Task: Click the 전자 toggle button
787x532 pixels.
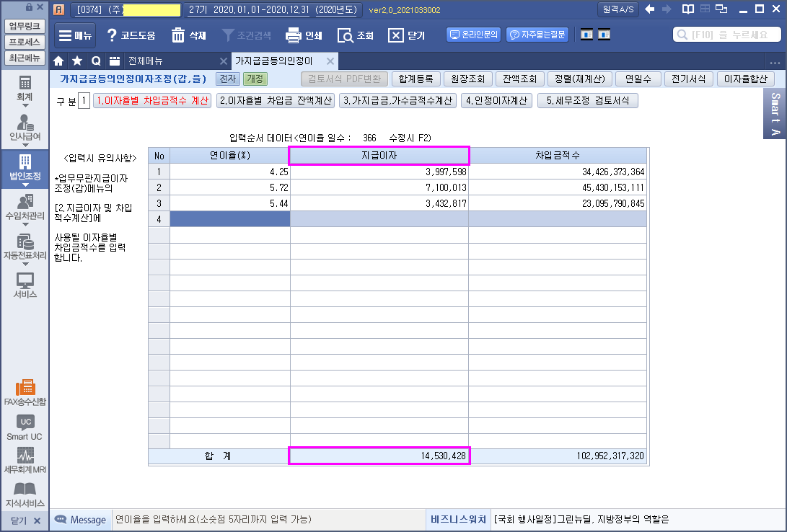Action: 227,79
